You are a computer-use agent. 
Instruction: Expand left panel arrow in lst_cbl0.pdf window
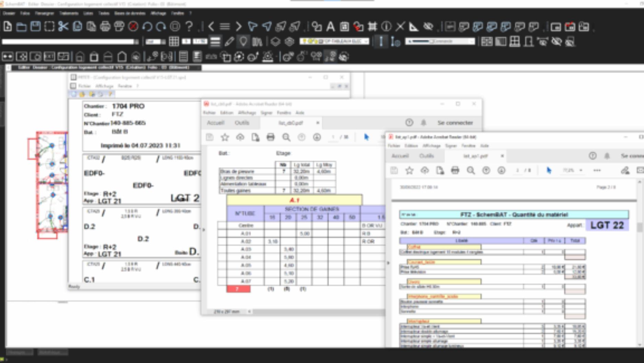(204, 230)
